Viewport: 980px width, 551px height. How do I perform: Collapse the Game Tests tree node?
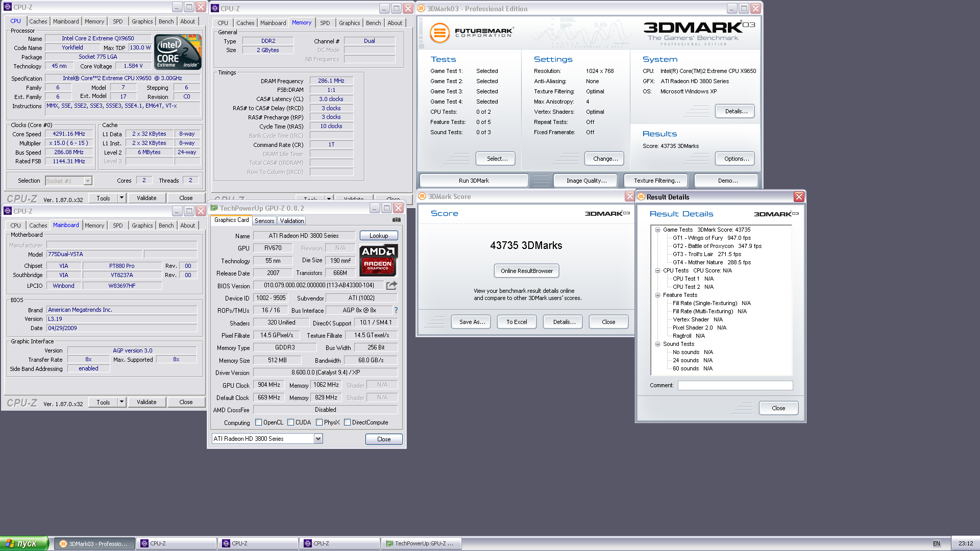pos(657,230)
